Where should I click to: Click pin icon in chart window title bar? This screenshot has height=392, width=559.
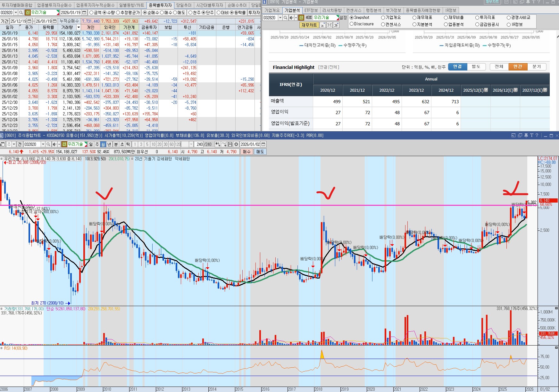[526, 136]
